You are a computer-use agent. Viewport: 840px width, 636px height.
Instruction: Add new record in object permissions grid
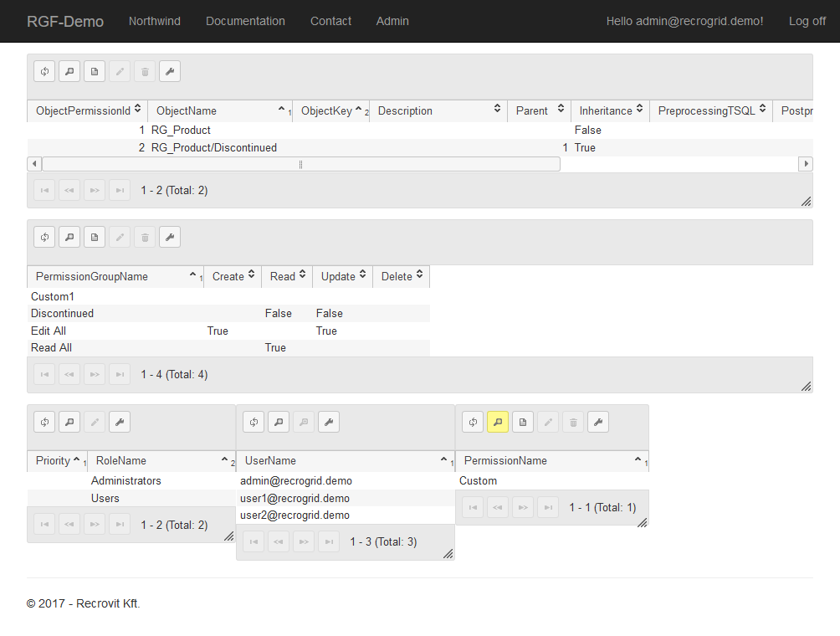click(95, 72)
